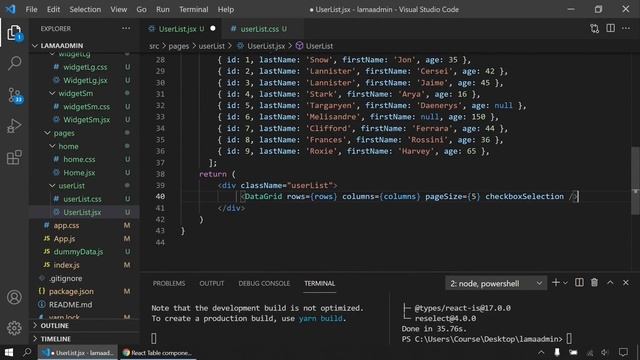Open the Run menu
640x360 pixels.
[162, 9]
